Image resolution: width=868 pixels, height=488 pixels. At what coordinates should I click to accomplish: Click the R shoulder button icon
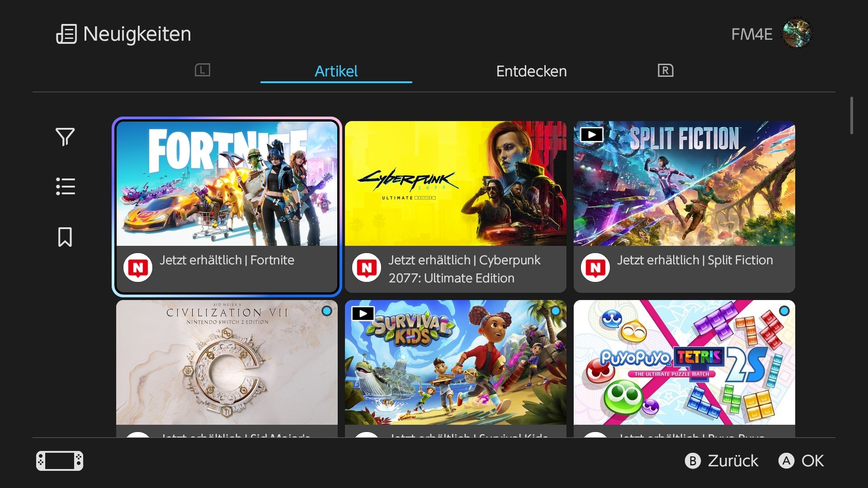tap(665, 70)
